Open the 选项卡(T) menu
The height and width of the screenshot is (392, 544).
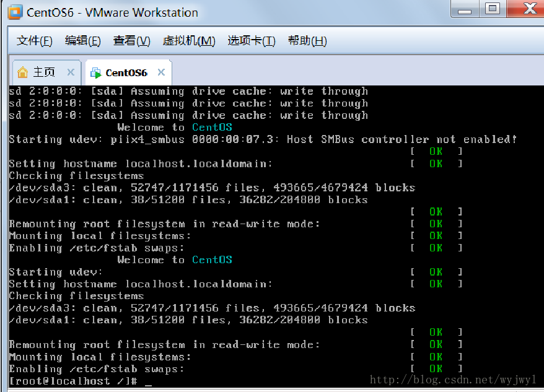click(251, 41)
